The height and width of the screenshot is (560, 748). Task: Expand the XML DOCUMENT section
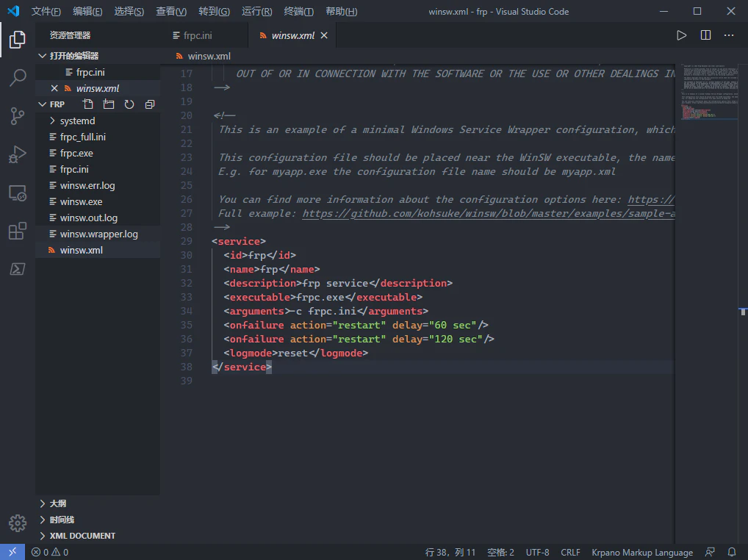tap(82, 536)
